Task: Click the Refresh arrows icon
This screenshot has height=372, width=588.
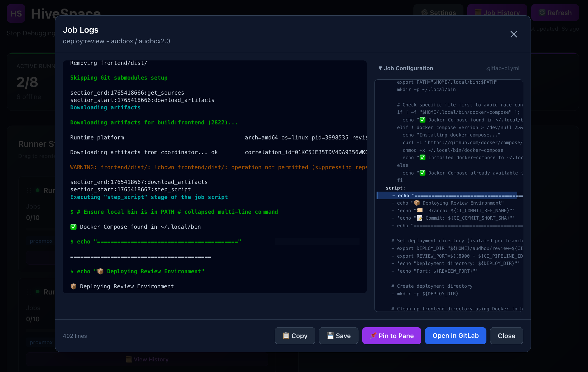Action: pyautogui.click(x=542, y=12)
